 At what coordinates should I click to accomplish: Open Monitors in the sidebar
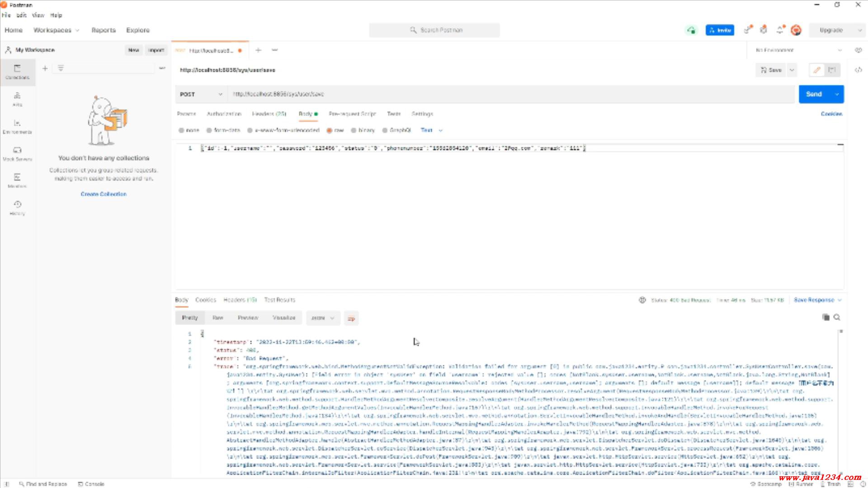coord(17,181)
